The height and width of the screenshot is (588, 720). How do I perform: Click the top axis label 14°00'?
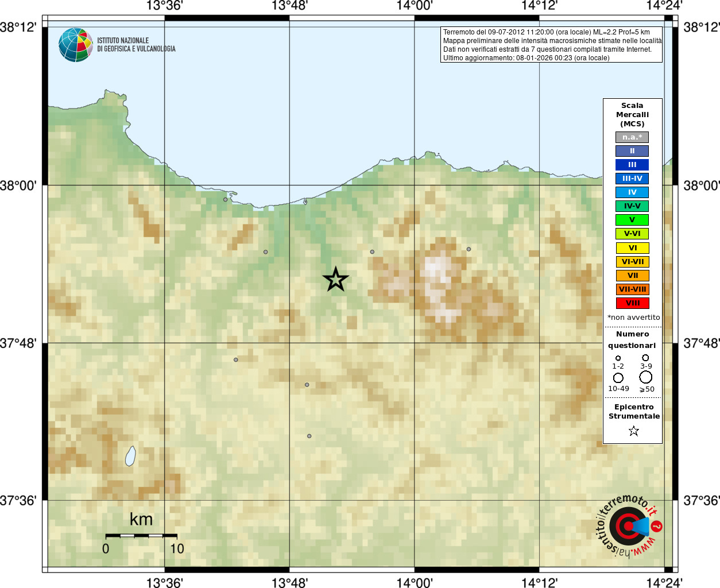tap(415, 6)
